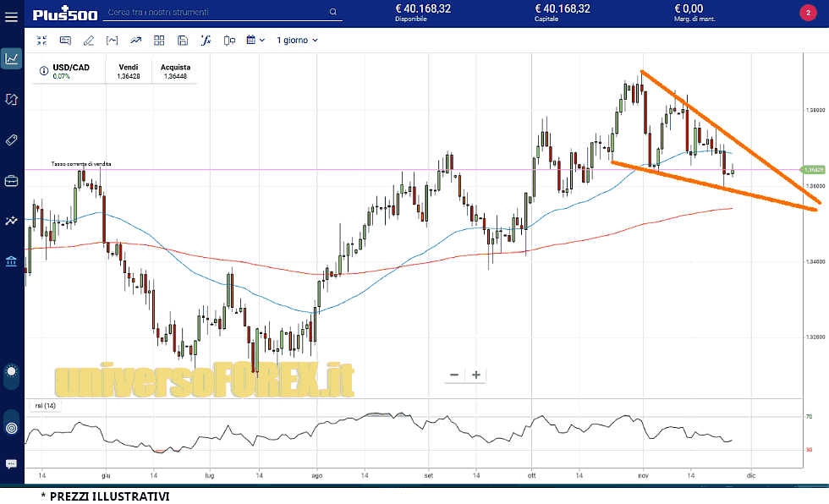
Task: Zoom out chart with minus button
Action: tap(454, 375)
